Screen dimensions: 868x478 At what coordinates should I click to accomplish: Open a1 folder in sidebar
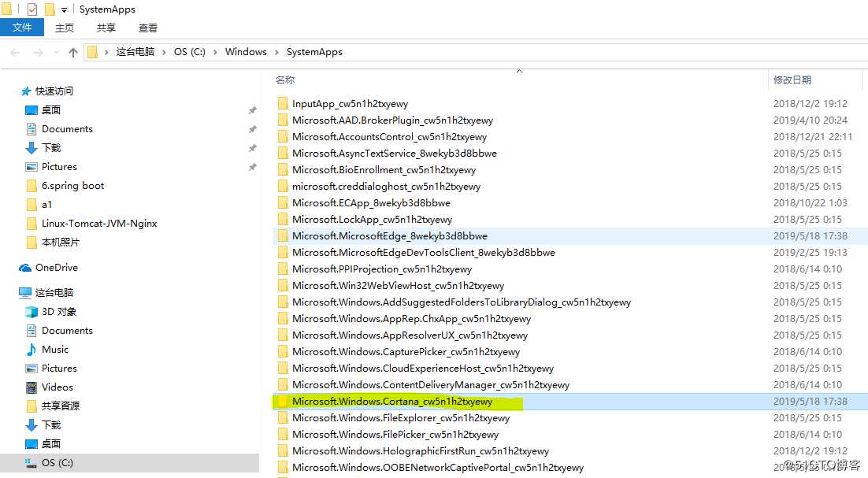[x=46, y=204]
